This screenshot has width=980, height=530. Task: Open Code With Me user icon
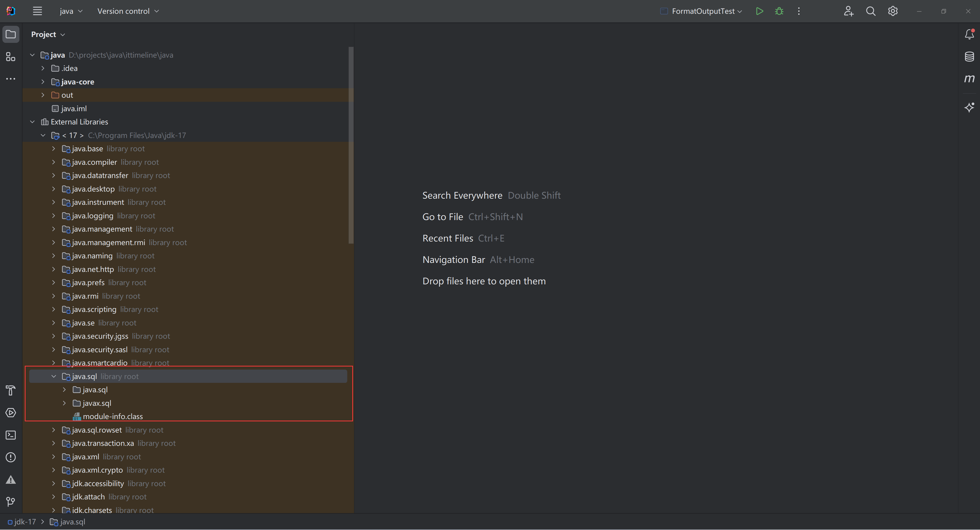(848, 11)
